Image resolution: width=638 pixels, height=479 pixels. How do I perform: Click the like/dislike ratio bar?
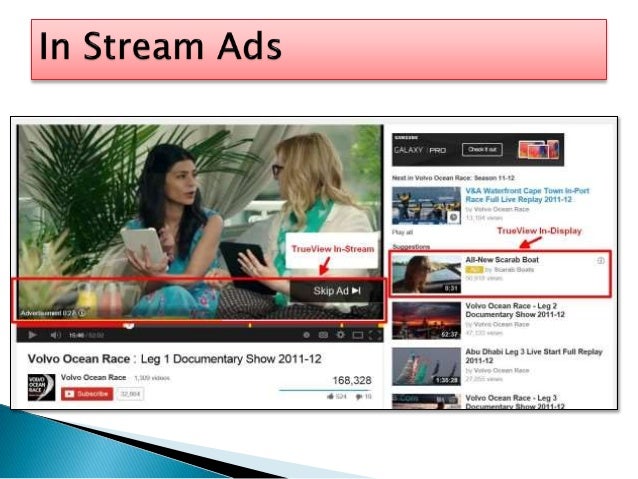click(325, 390)
